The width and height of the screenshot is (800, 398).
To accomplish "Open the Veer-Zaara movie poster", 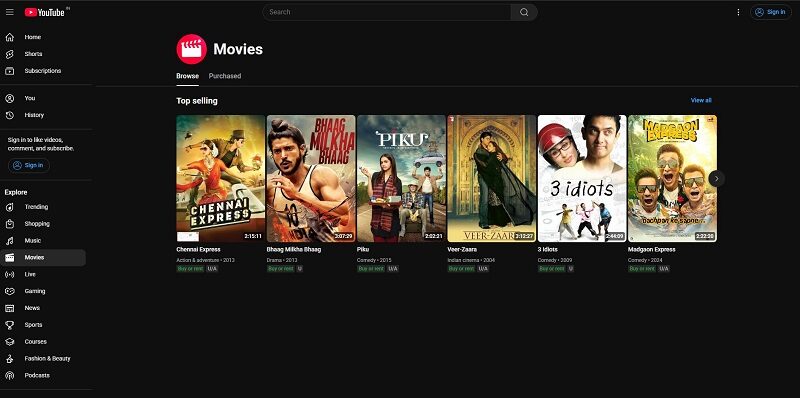I will coord(492,178).
